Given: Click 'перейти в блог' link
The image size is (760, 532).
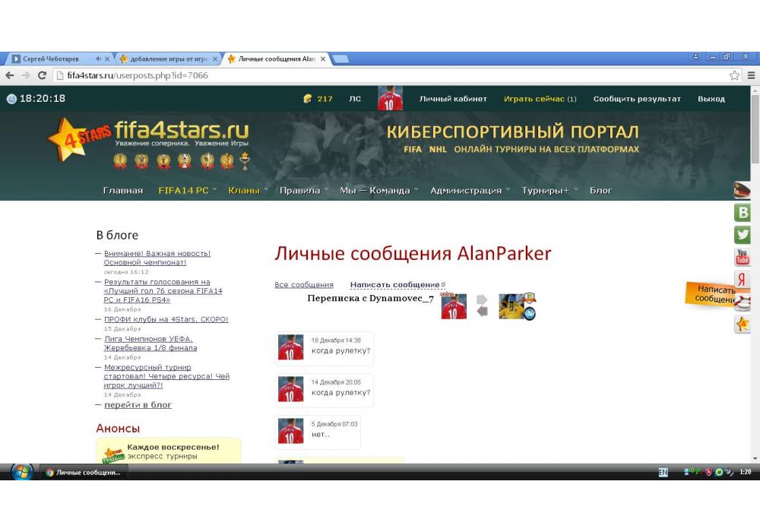Looking at the screenshot, I should click(138, 404).
